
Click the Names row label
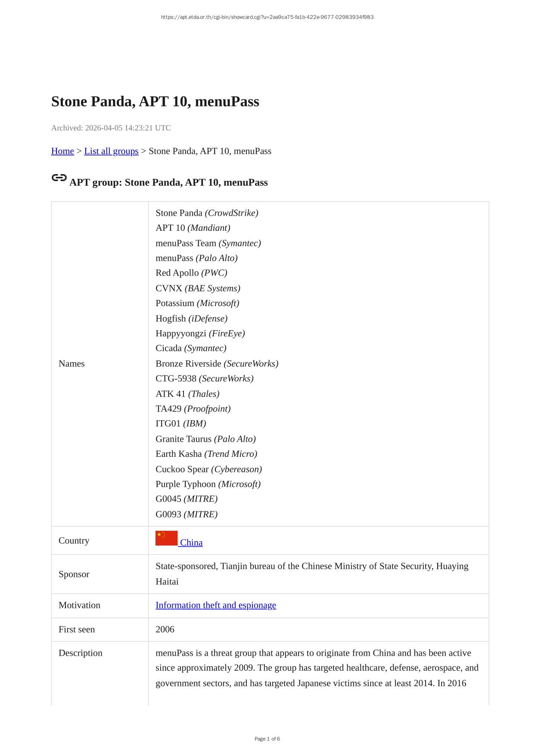click(x=72, y=364)
